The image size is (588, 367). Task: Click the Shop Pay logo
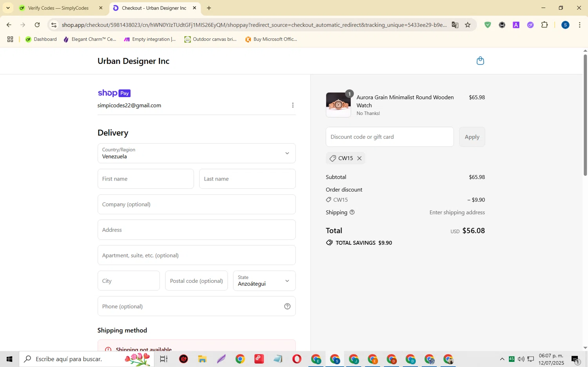(114, 93)
